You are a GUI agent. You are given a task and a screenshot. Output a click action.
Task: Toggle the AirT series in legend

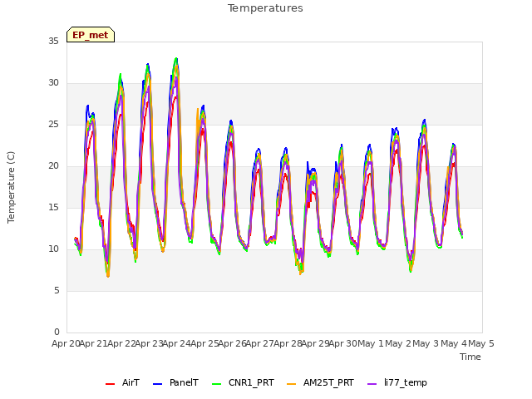(x=122, y=382)
